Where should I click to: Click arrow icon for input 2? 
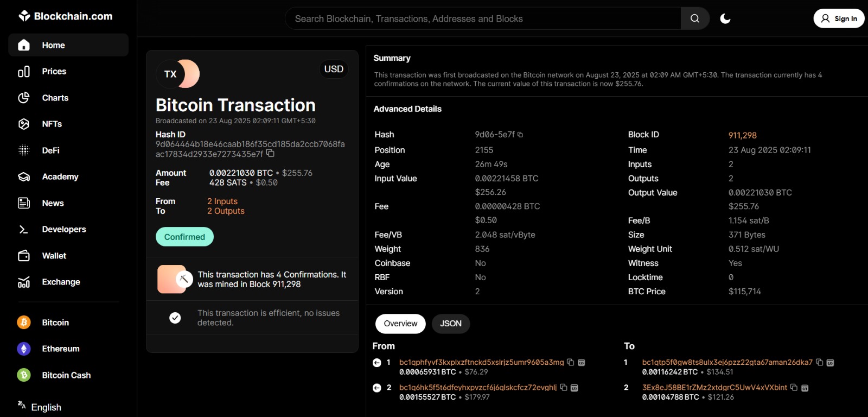(377, 388)
